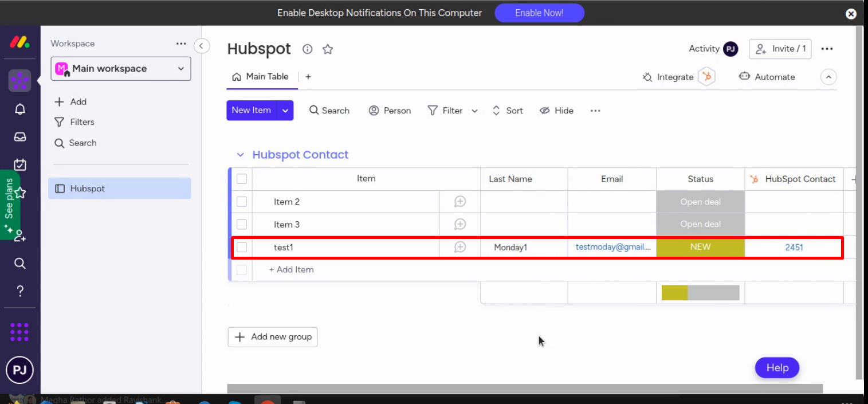Click the horizontal scrollbar under board

coord(525,389)
